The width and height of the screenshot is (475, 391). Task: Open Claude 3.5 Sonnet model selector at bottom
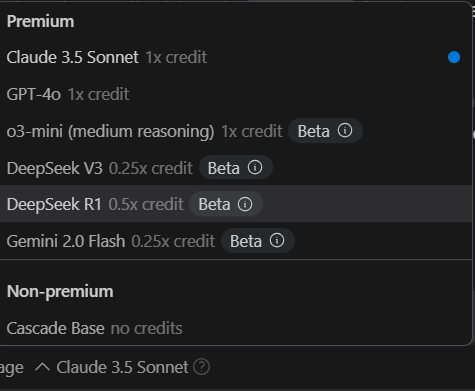pyautogui.click(x=122, y=367)
